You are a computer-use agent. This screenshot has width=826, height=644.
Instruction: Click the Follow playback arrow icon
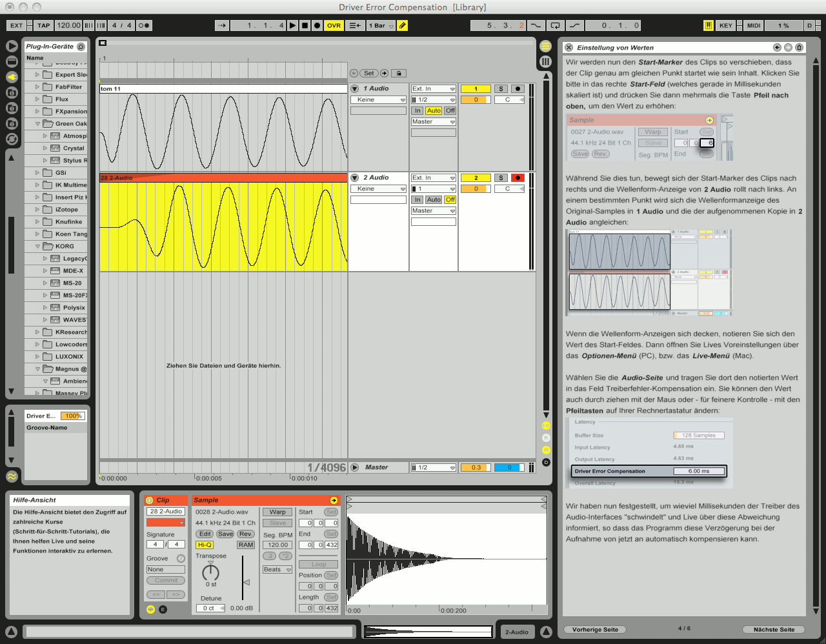pyautogui.click(x=222, y=26)
